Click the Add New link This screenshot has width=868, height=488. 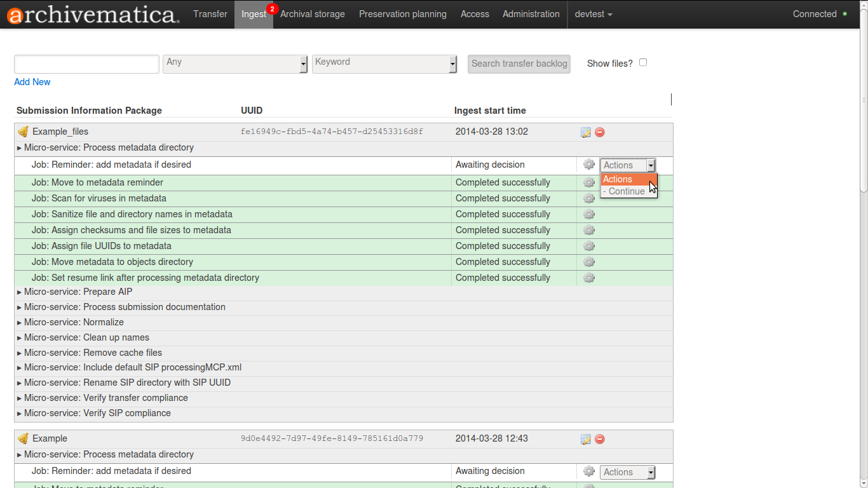tap(32, 82)
